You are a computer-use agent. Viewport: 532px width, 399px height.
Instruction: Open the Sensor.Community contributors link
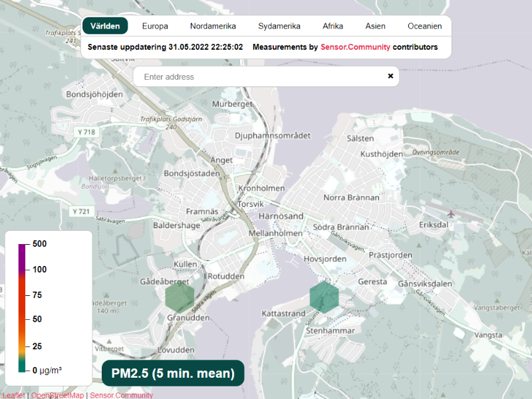coord(355,47)
